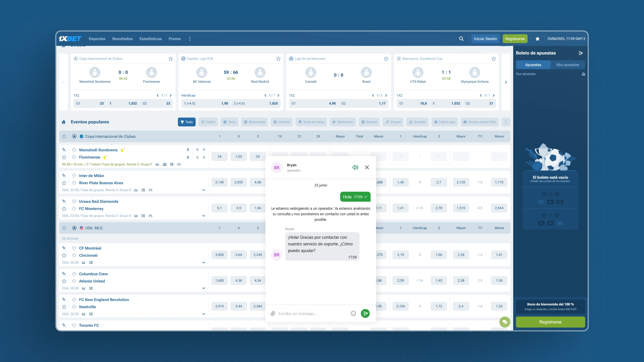Mute chat sound with the speaker icon
Viewport: 644px width, 362px height.
point(355,167)
